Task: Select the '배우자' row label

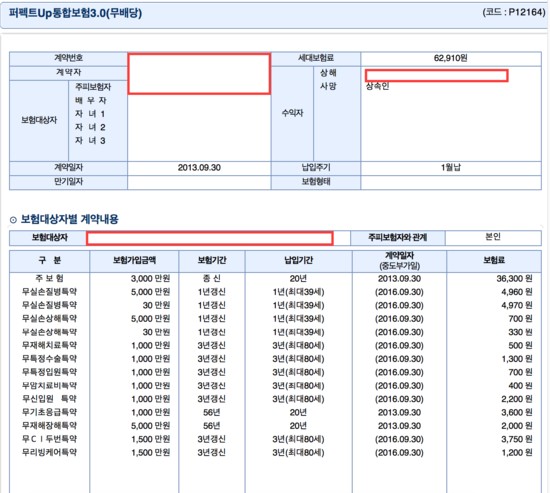Action: point(90,100)
